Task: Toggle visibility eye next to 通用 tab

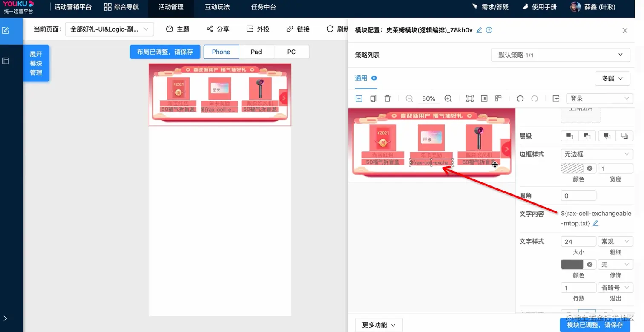Action: tap(374, 78)
